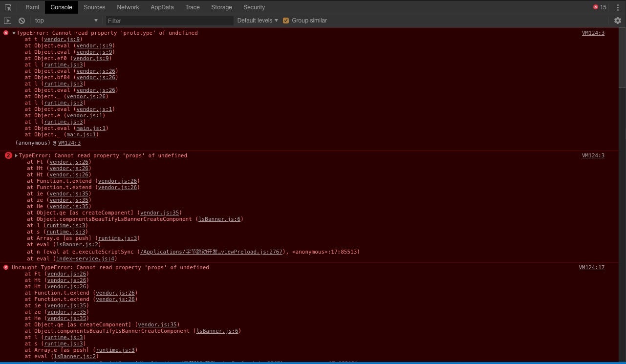Click the Filter input field

170,21
